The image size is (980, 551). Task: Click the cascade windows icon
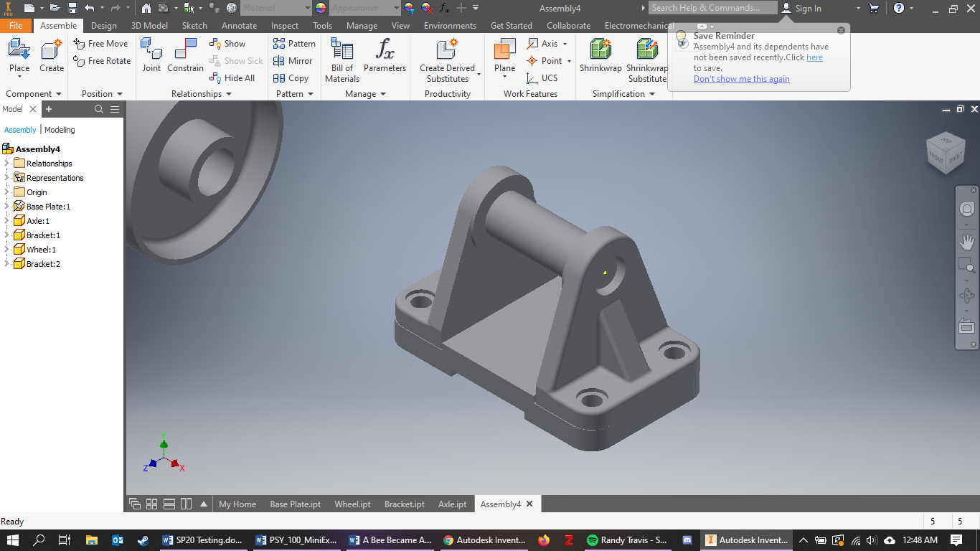pyautogui.click(x=134, y=504)
